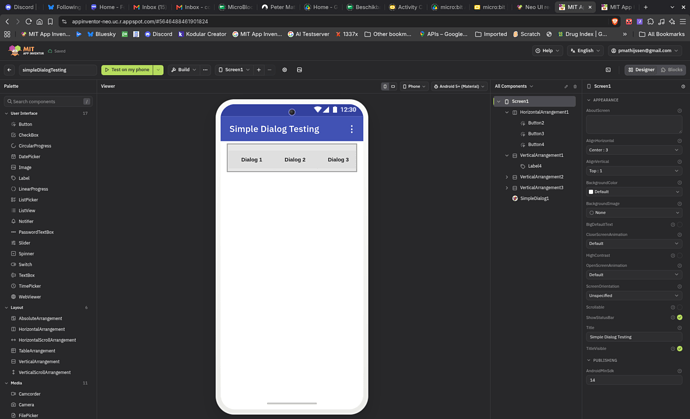Open the BackgroundColor Default color picker
Image resolution: width=690 pixels, height=419 pixels.
click(634, 192)
